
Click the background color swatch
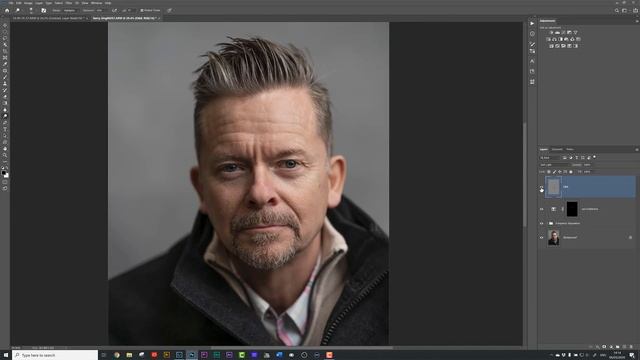point(7,176)
